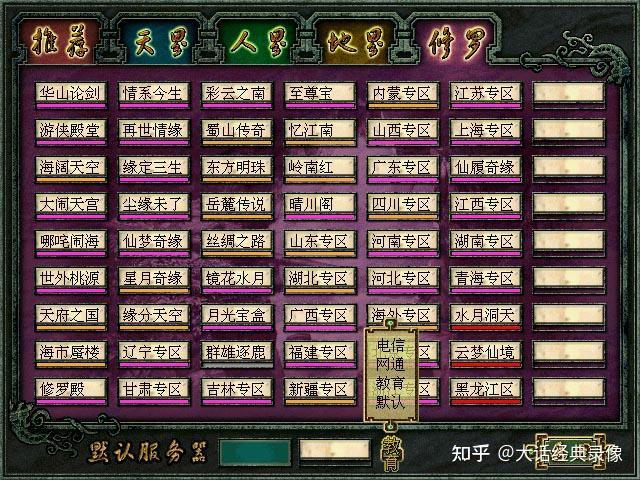Click the blank default server slot
The image size is (640, 480).
[x=334, y=452]
